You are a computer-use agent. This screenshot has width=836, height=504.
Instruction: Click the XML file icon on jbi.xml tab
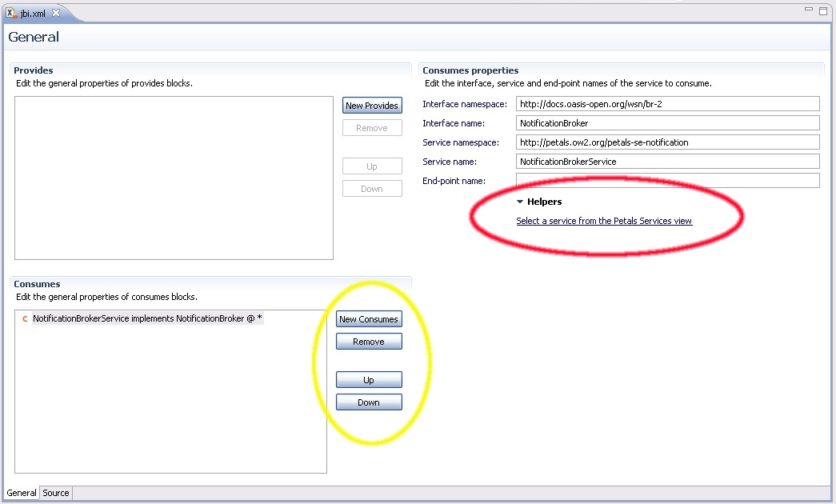[x=12, y=13]
